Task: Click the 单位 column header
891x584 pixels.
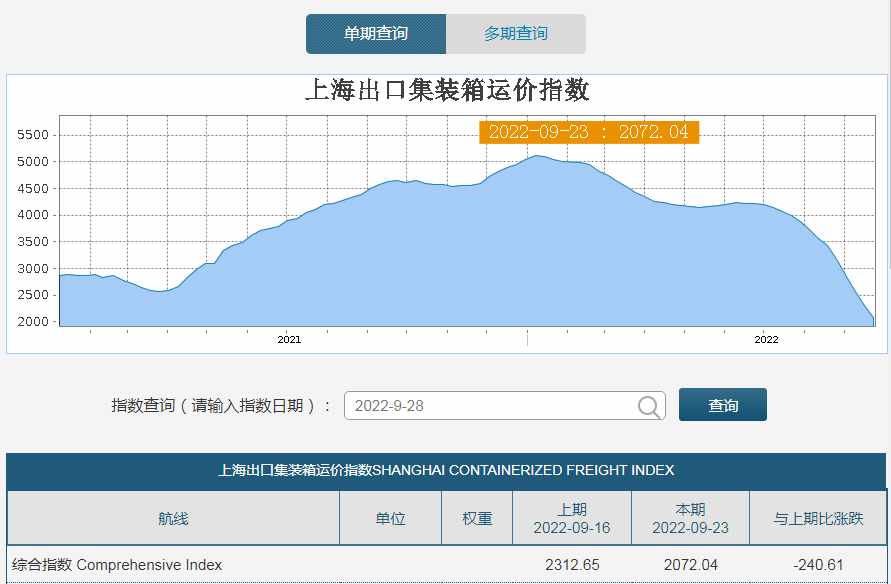Action: [390, 519]
